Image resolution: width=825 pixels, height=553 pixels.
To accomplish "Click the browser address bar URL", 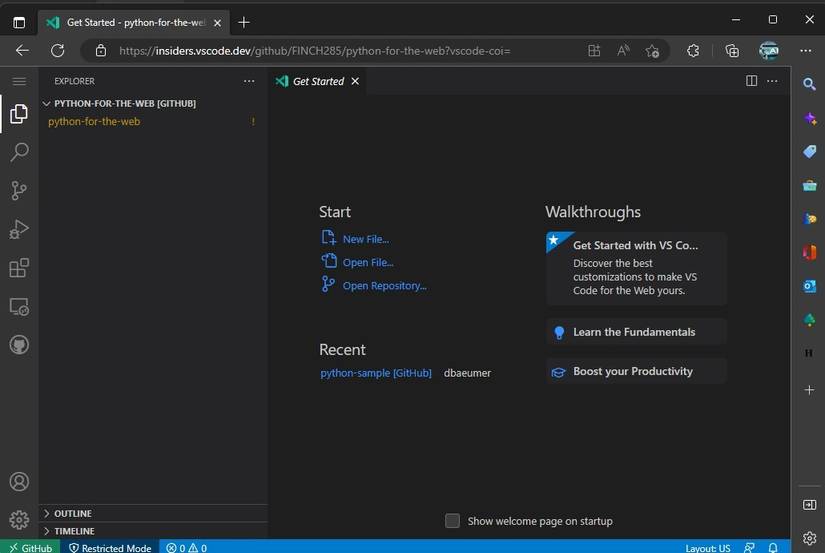I will click(315, 51).
